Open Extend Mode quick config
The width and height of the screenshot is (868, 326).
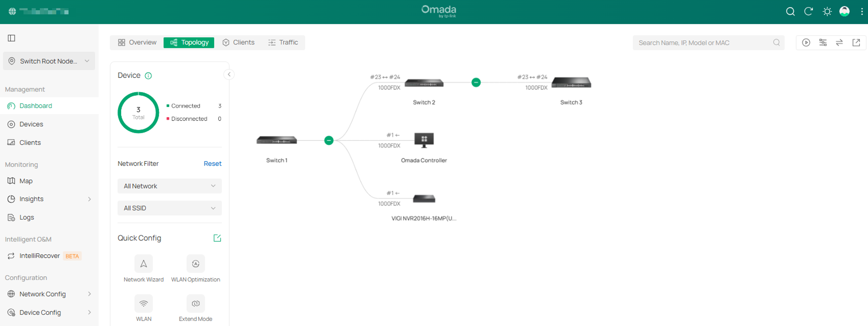(x=195, y=308)
